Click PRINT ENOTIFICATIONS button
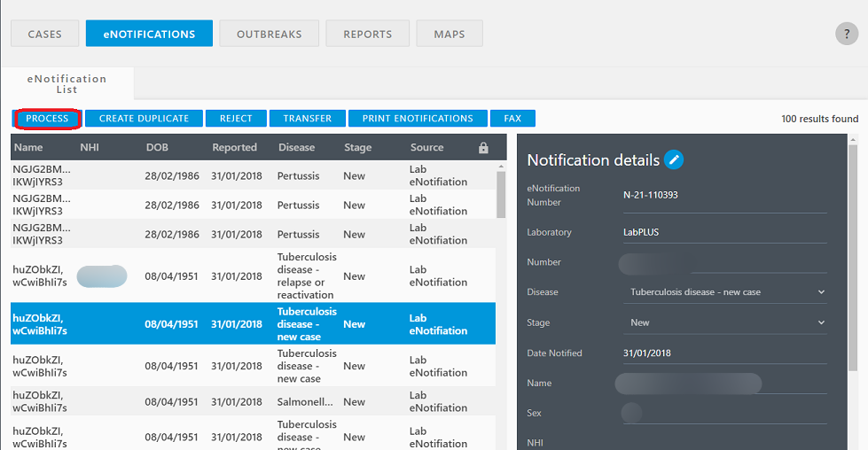Image resolution: width=868 pixels, height=450 pixels. point(418,119)
